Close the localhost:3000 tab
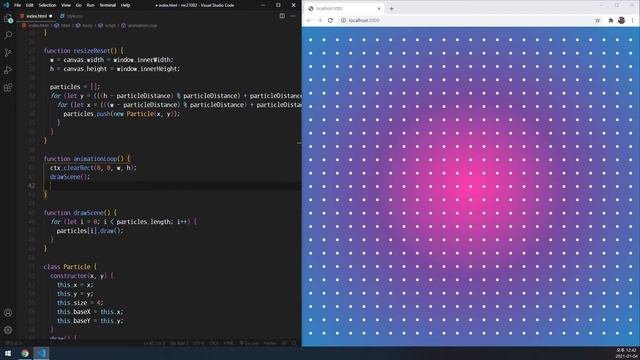This screenshot has height=360, width=640. coord(379,9)
